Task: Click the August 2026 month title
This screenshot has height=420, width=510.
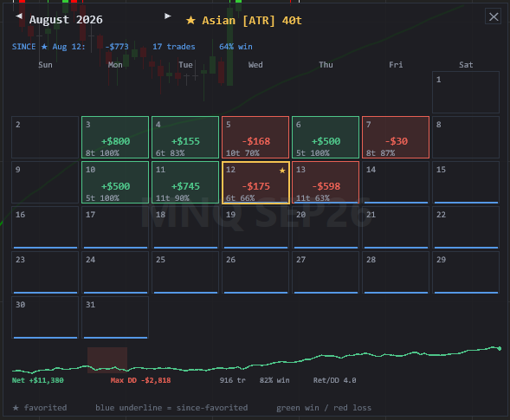Action: pos(66,20)
